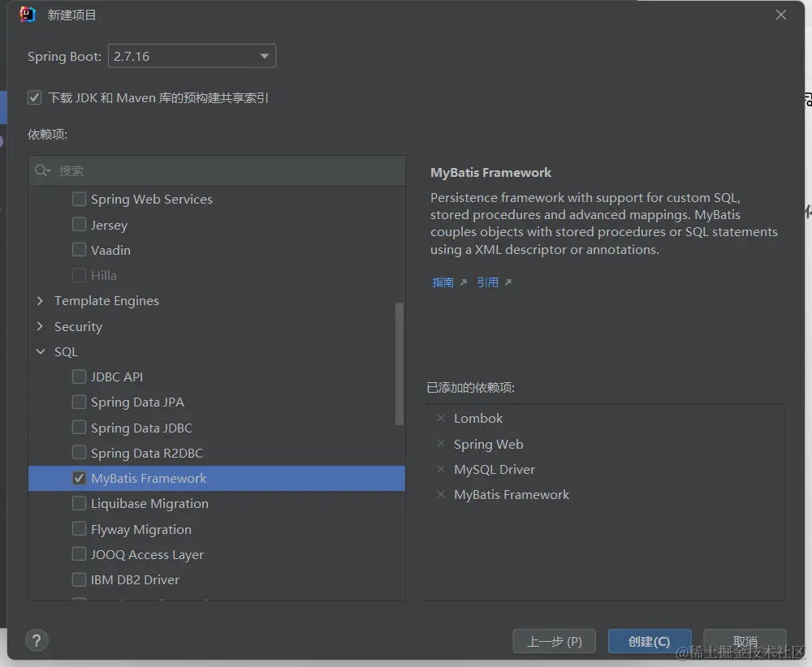Screen dimensions: 812x667
Task: Check JOOQ Access Layer dependency
Action: [79, 553]
